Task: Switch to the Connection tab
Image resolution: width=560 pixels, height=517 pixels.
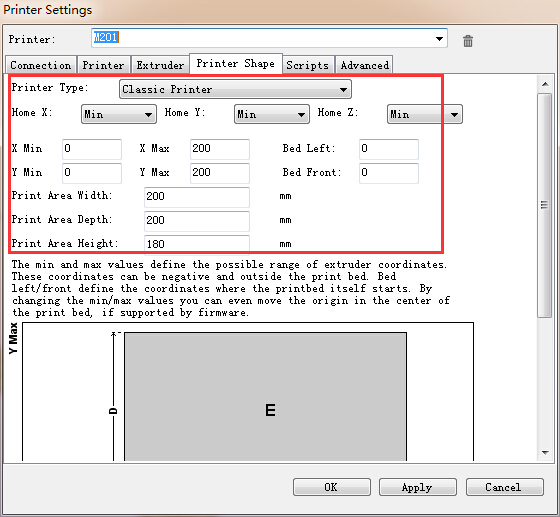Action: coord(41,65)
